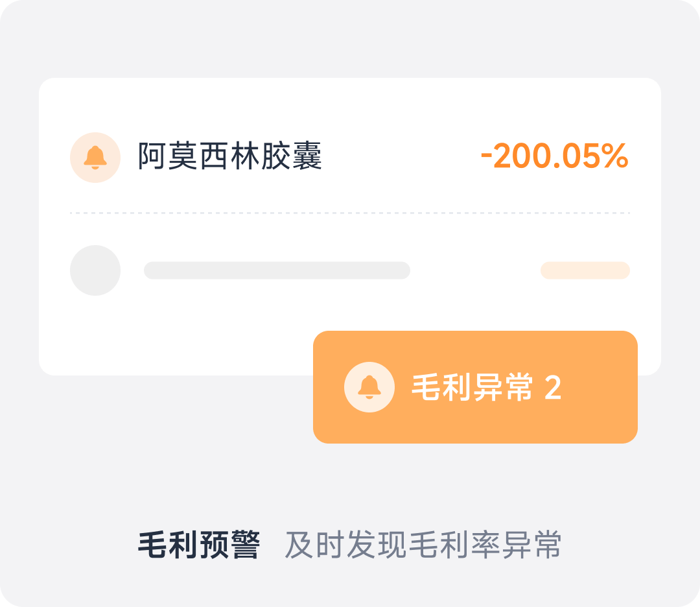Click the light orange placeholder pill
This screenshot has width=700, height=607.
point(585,270)
